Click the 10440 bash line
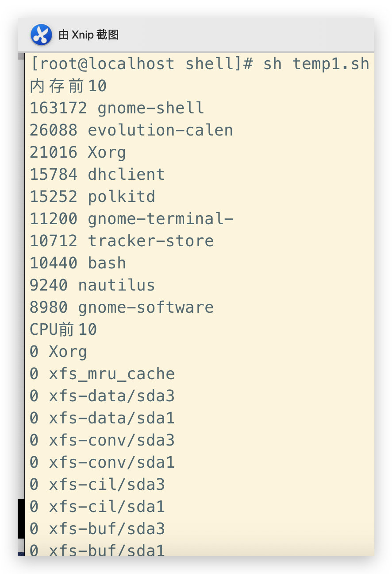 point(78,263)
